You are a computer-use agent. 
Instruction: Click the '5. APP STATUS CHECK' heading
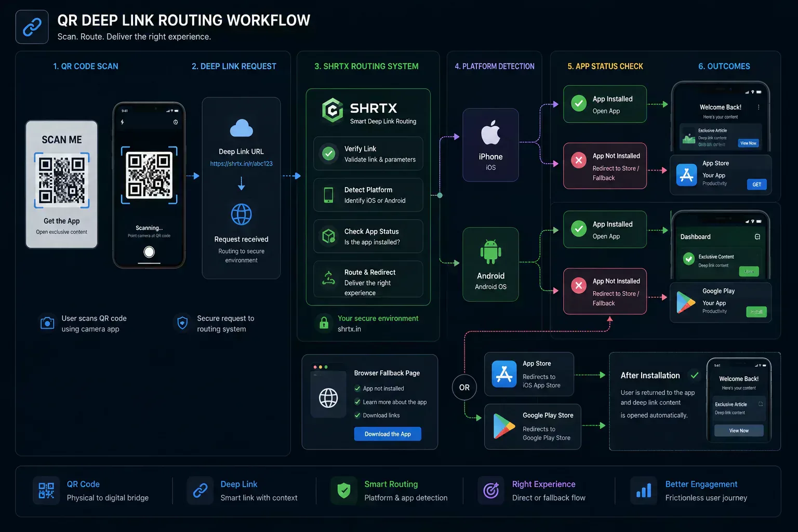click(605, 66)
